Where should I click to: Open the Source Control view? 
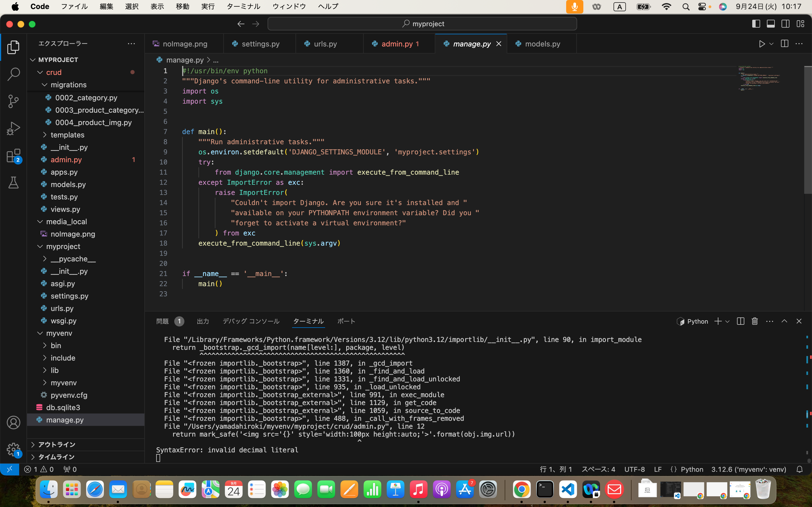[x=14, y=101]
